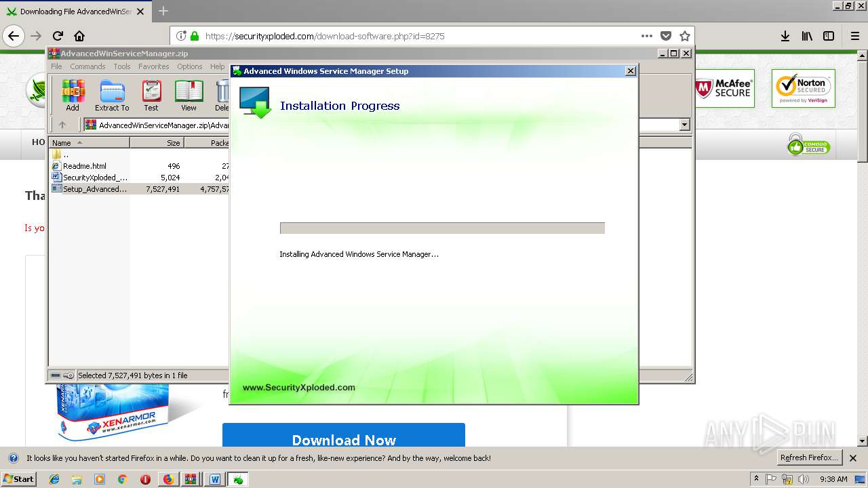Click the taskbar clock showing 9:38 AM
This screenshot has width=868, height=488.
833,479
